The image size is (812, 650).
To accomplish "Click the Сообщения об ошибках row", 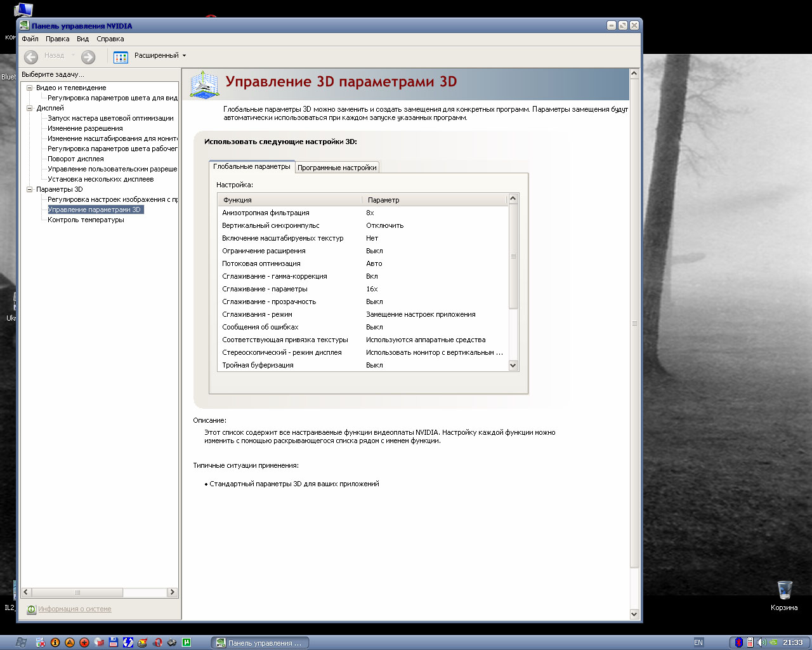I will click(363, 327).
